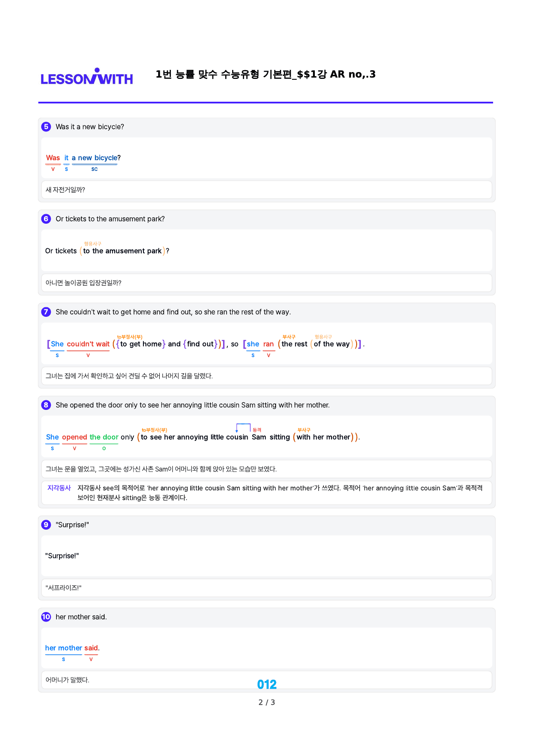This screenshot has height=756, width=534.
Task: Click the document title 1번 능률 맞수
Action: click(x=265, y=75)
